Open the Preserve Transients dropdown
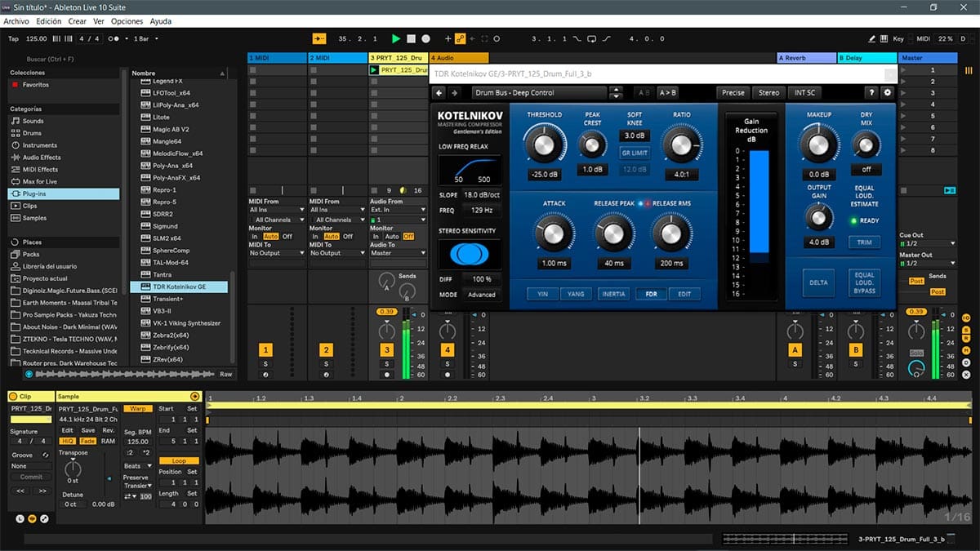The height and width of the screenshot is (551, 980). coord(137,487)
